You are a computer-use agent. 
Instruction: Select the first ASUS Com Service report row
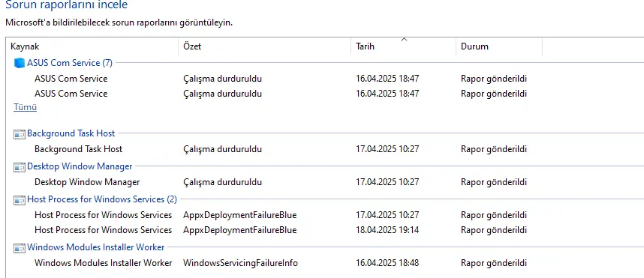[326, 79]
